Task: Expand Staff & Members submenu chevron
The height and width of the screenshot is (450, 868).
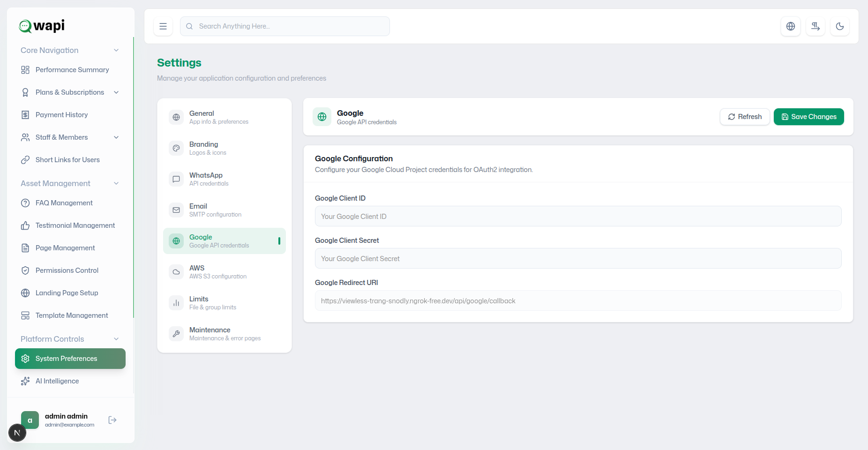Action: point(116,137)
